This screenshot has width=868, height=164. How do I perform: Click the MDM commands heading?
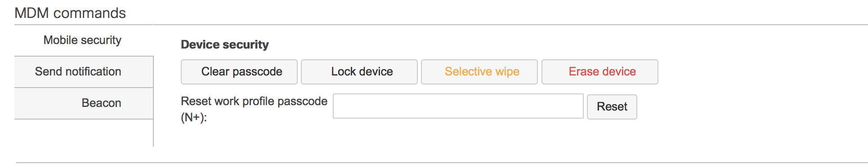[x=70, y=13]
